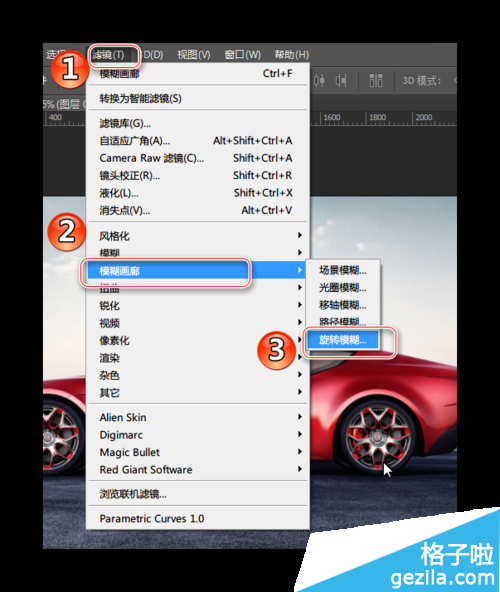Expand the 模糊 submenu arrow
The image size is (500, 592).
tap(300, 252)
